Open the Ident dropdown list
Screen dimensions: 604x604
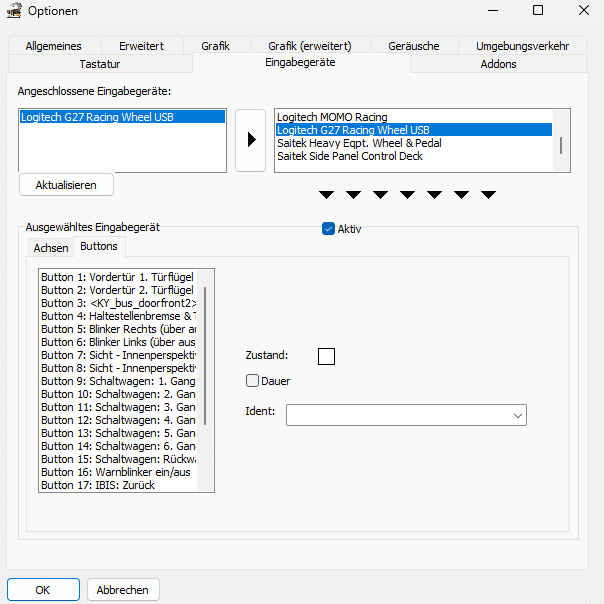(x=406, y=415)
